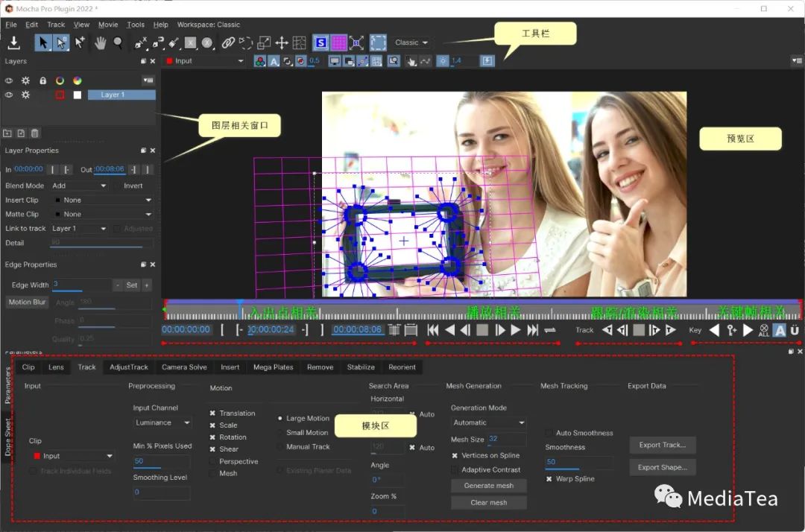Select the Create Bezier-Spline Layer tool
The width and height of the screenshot is (805, 532).
click(x=157, y=43)
